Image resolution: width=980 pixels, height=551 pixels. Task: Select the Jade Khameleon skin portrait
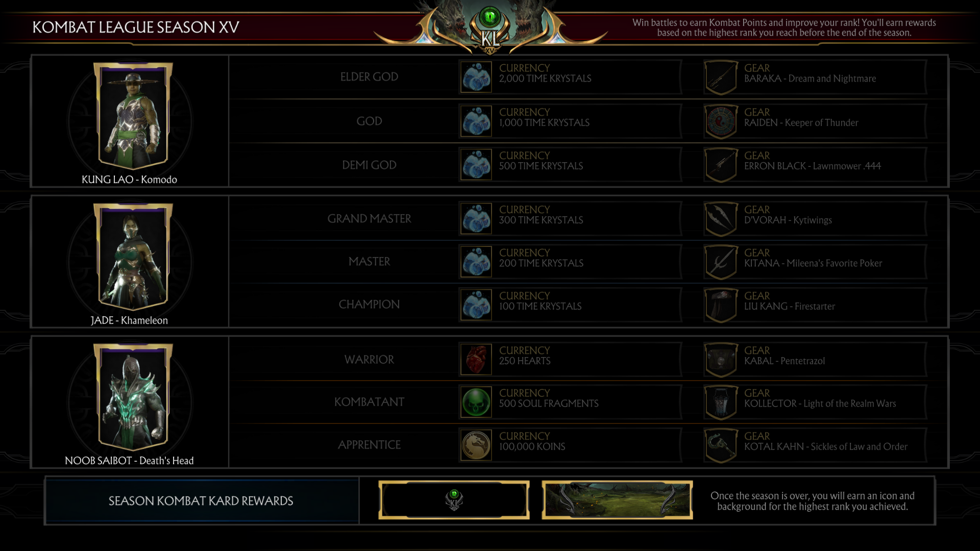pos(133,257)
